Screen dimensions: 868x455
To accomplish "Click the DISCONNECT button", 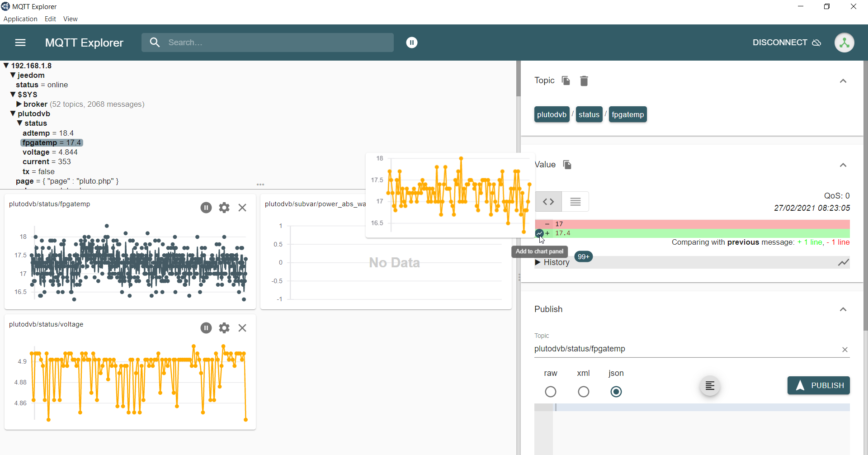I will tap(786, 43).
